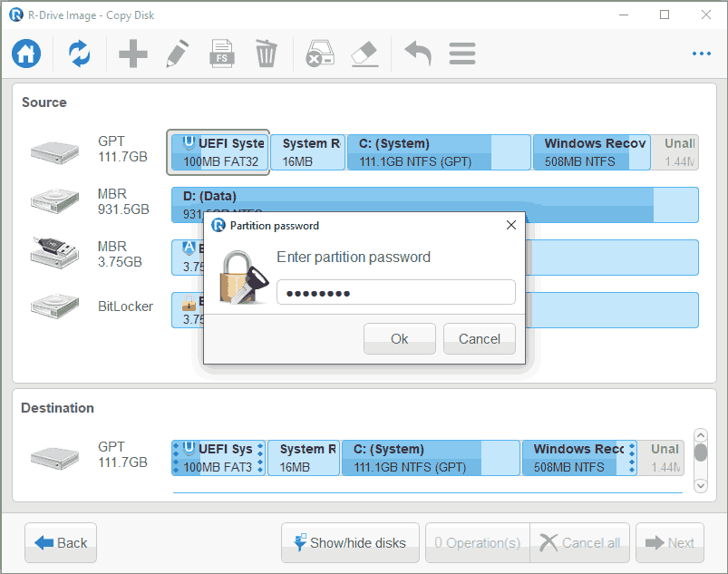
Task: Click the "BitLocker" disk label
Action: pos(125,306)
